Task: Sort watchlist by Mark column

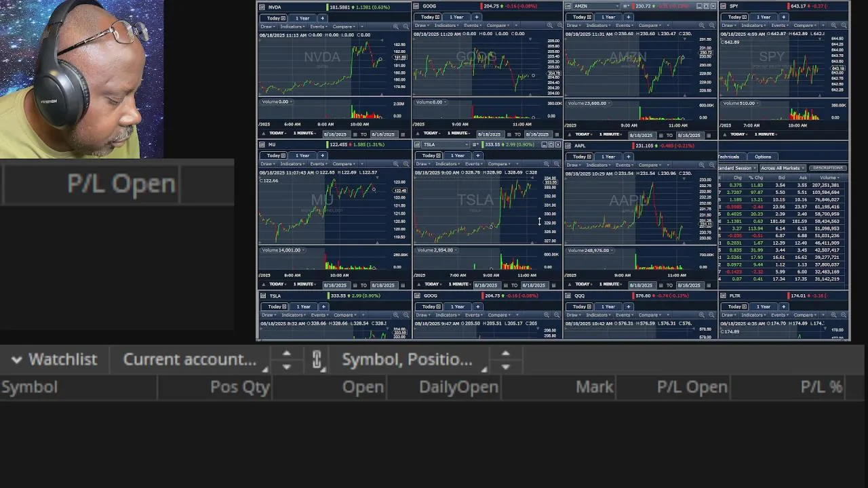Action: 595,387
